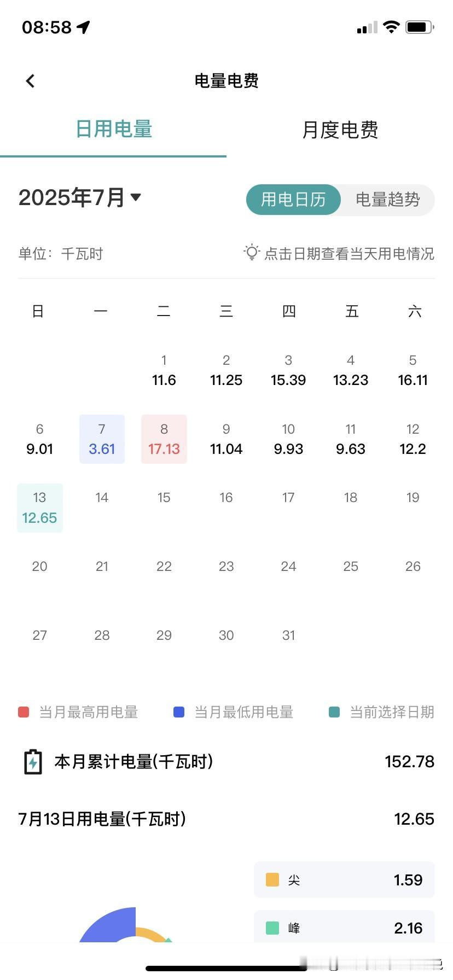Tap the blue 当月最低用电量 legend swatch
This screenshot has width=453, height=980.
[179, 712]
